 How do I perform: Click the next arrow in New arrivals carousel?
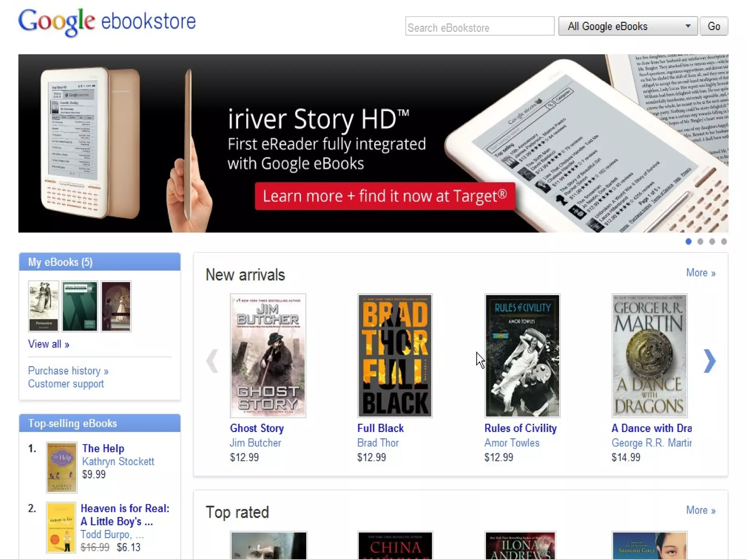[709, 361]
